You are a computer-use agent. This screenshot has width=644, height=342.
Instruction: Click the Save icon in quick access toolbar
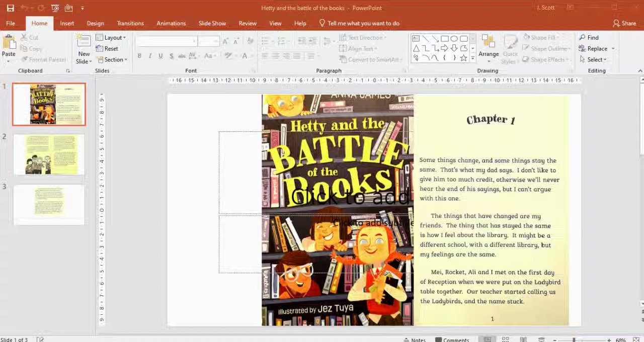click(10, 8)
